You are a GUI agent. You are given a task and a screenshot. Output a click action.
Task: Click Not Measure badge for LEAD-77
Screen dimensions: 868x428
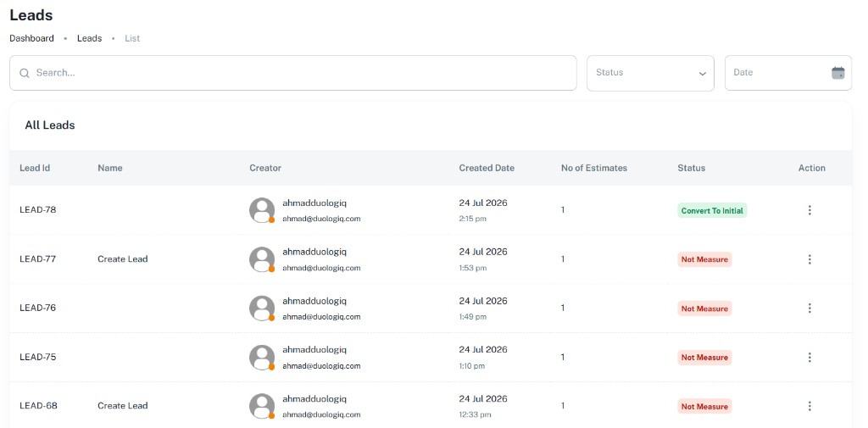704,259
